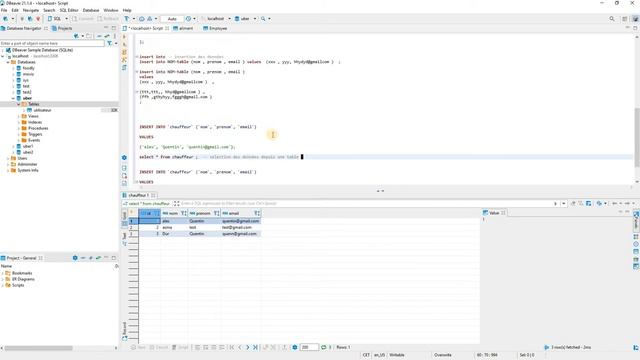Click the email column filter icon
This screenshot has height=360, width=640.
(x=257, y=213)
